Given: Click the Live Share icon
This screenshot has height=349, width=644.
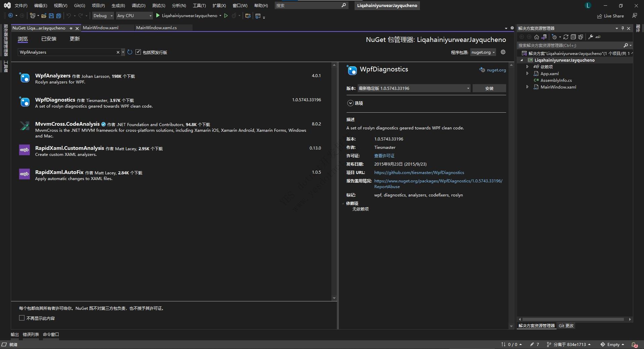Looking at the screenshot, I should 599,16.
